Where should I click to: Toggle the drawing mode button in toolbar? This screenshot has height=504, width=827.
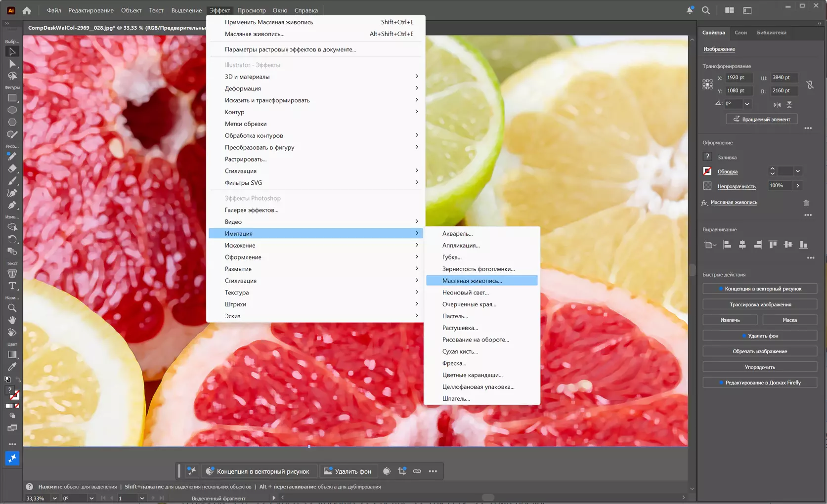[12, 416]
